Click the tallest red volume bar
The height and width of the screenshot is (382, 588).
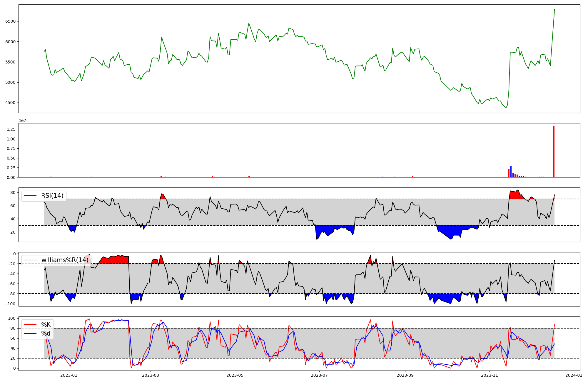(x=554, y=152)
